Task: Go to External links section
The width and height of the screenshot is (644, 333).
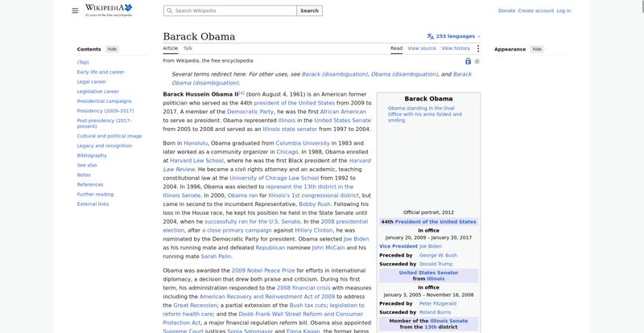Action: [x=93, y=204]
